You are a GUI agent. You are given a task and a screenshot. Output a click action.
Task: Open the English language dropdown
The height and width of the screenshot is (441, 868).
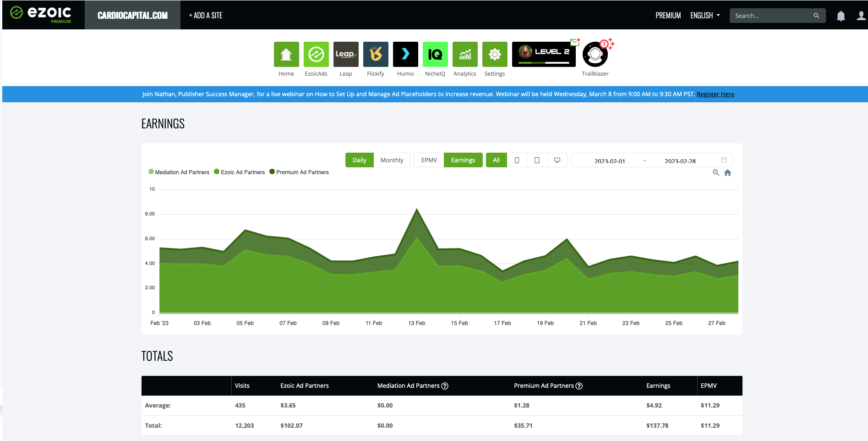click(705, 16)
